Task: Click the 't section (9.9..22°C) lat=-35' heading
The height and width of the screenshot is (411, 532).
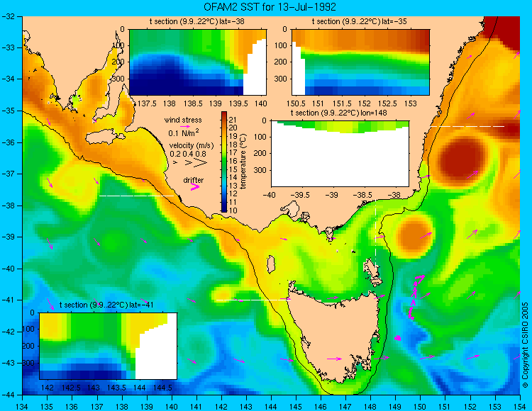Action: tap(360, 21)
